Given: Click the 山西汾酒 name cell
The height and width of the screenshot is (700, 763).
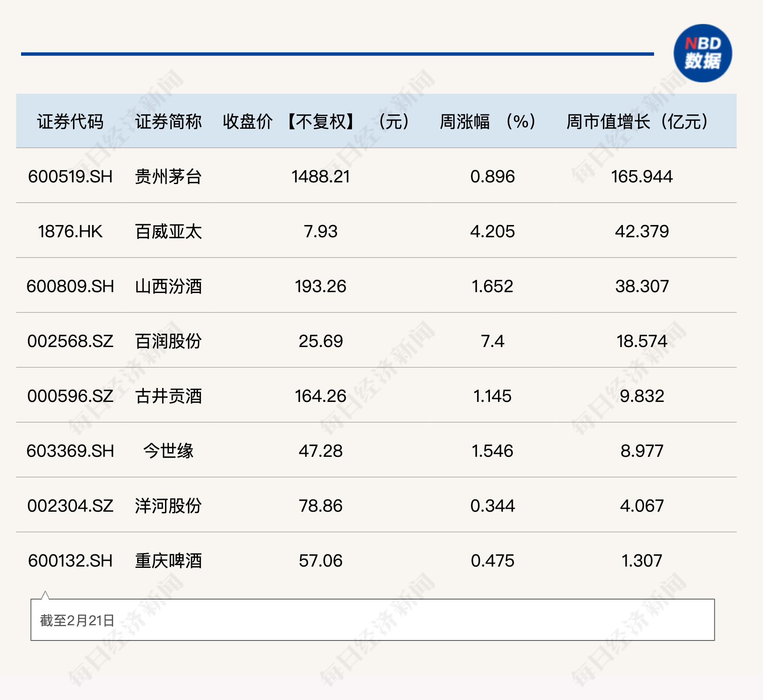Looking at the screenshot, I should tap(168, 286).
